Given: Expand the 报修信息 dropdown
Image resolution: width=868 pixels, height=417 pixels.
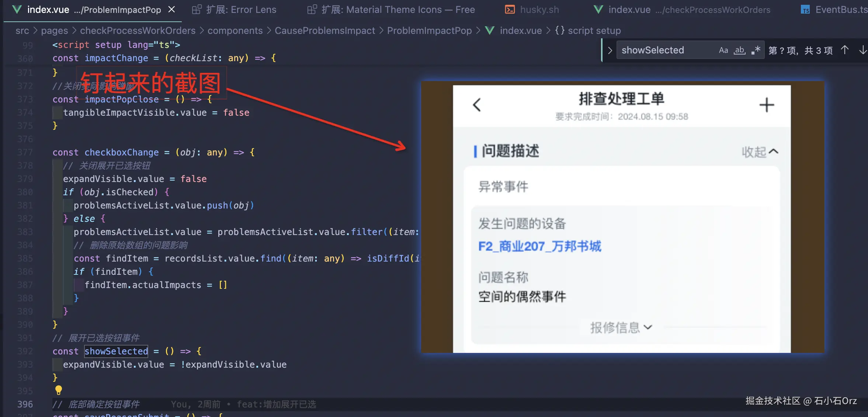Looking at the screenshot, I should [x=621, y=327].
